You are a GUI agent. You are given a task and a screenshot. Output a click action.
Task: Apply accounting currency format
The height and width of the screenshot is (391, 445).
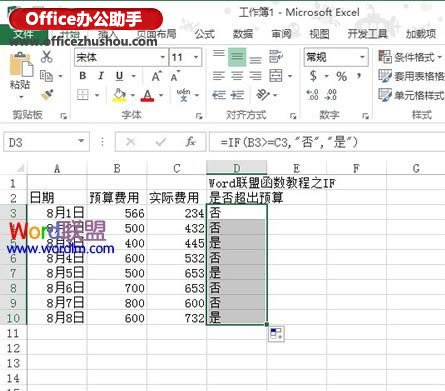tap(313, 76)
